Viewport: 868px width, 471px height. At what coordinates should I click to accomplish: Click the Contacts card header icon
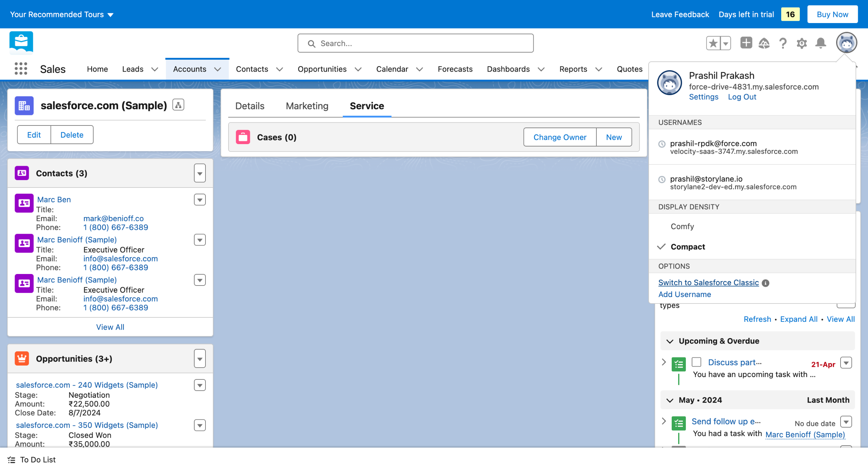(22, 173)
